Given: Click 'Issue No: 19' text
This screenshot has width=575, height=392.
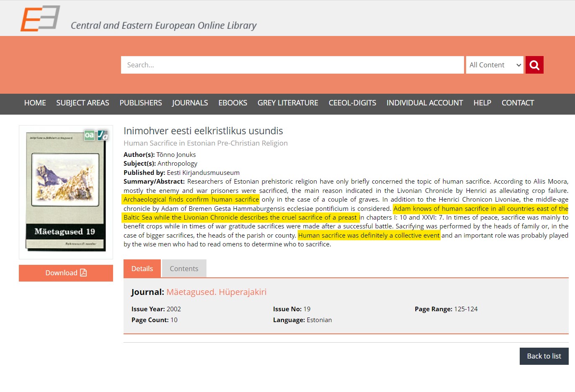Looking at the screenshot, I should click(292, 309).
